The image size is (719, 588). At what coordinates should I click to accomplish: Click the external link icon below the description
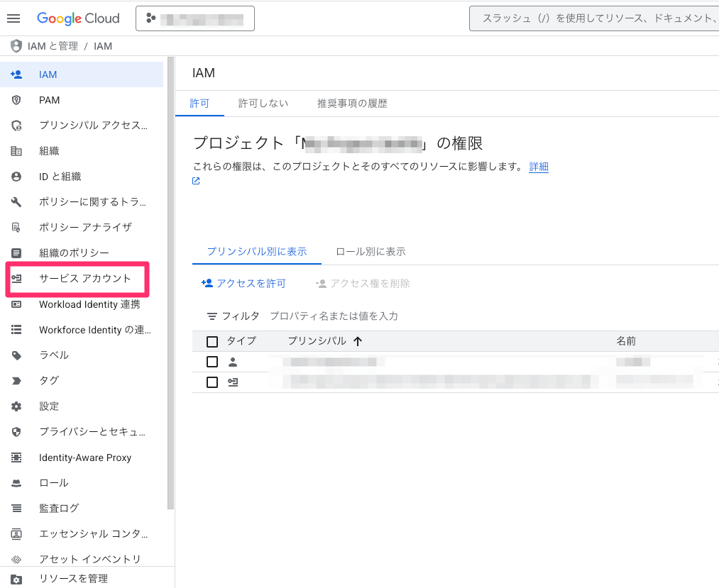click(x=196, y=181)
